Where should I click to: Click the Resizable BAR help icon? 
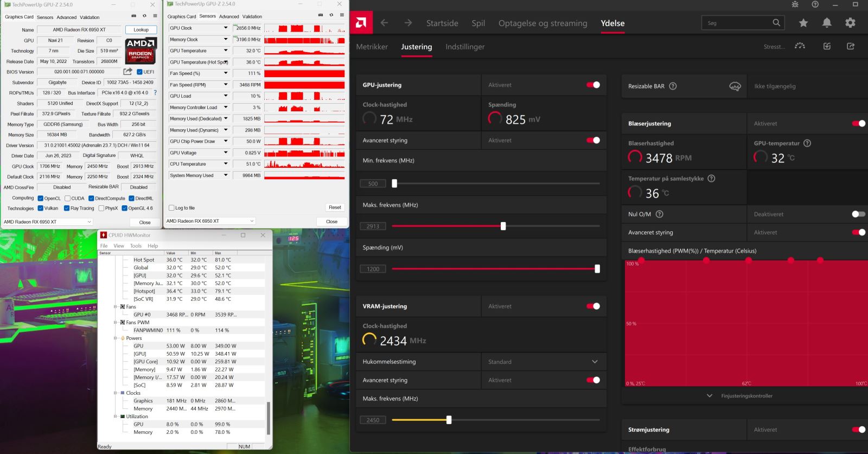click(673, 86)
